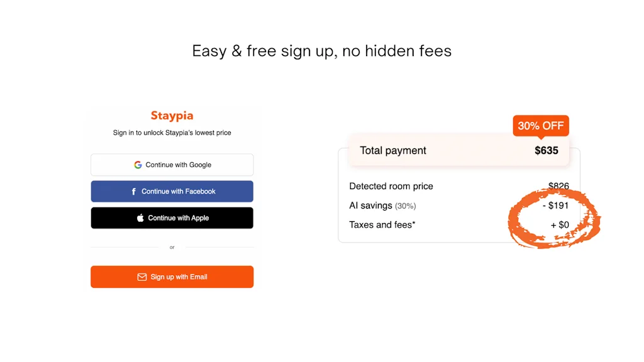
Task: Select the Total payment tab header
Action: click(x=393, y=151)
